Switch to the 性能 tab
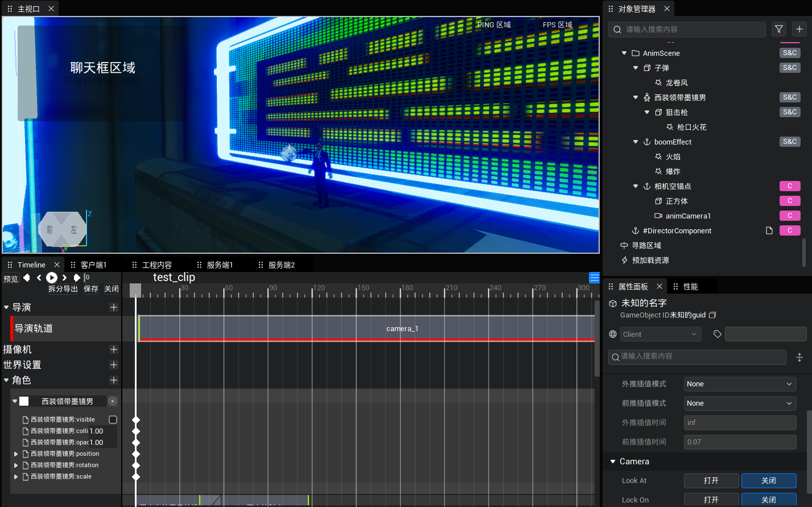Image resolution: width=812 pixels, height=507 pixels. [690, 286]
